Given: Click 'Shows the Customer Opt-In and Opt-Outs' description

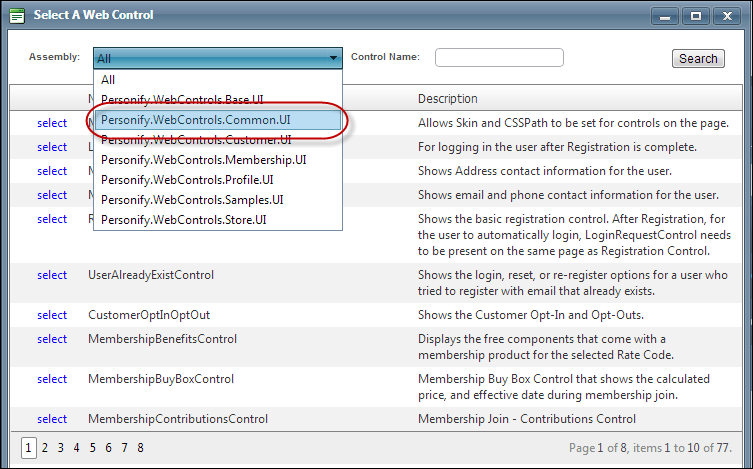Looking at the screenshot, I should coord(531,315).
